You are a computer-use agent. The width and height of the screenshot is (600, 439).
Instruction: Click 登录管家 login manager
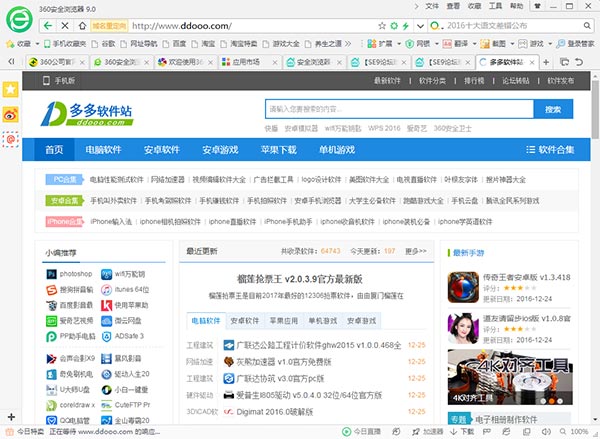tap(576, 44)
